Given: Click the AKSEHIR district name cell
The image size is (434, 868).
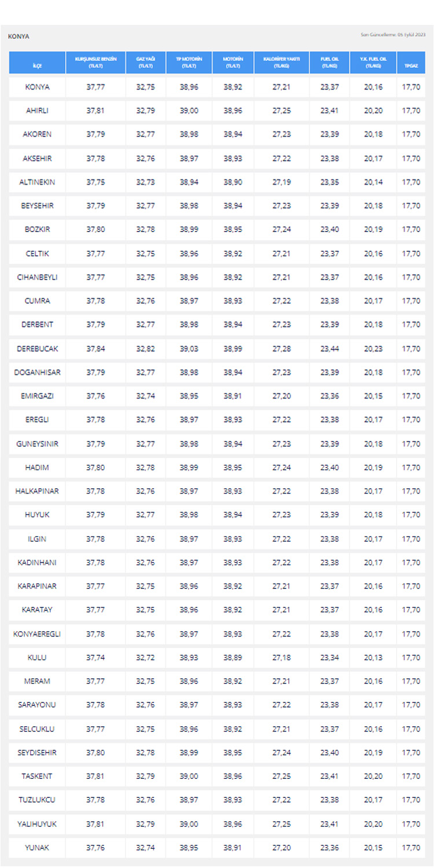Looking at the screenshot, I should [x=37, y=159].
